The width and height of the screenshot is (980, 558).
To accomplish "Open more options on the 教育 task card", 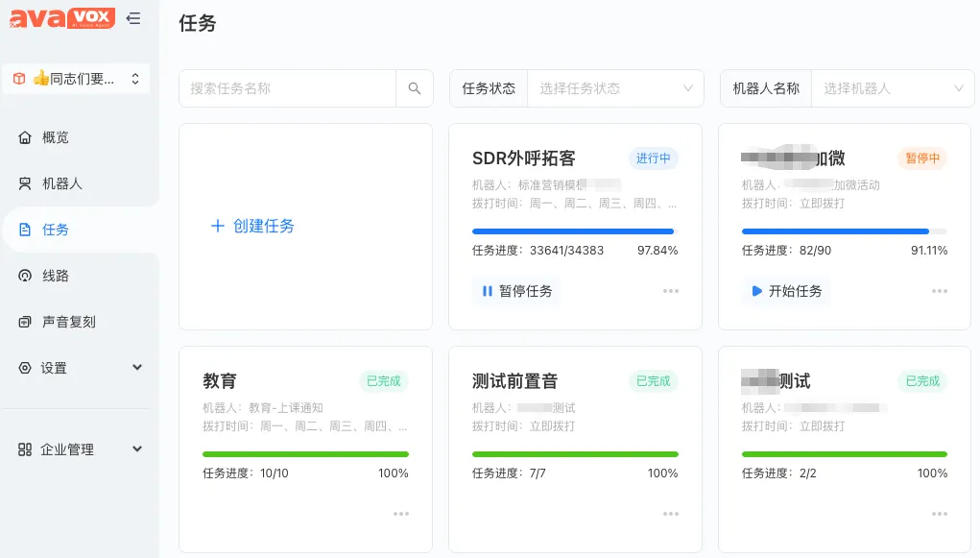I will click(x=401, y=514).
